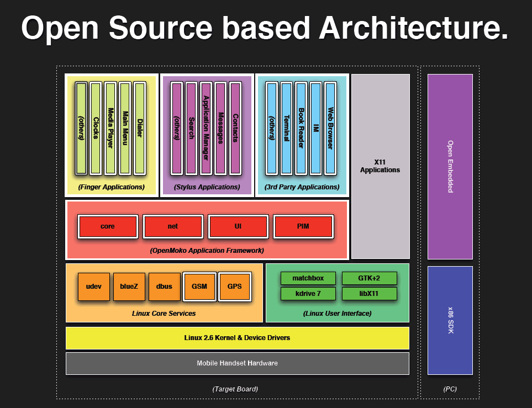Select the Contacts vertical bar
Viewport: 532px width, 408px height.
click(235, 128)
